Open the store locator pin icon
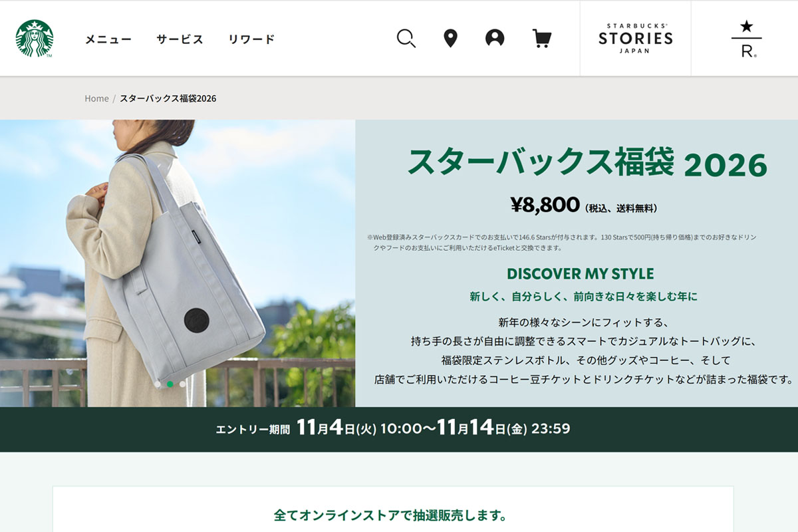This screenshot has width=798, height=532. (450, 39)
